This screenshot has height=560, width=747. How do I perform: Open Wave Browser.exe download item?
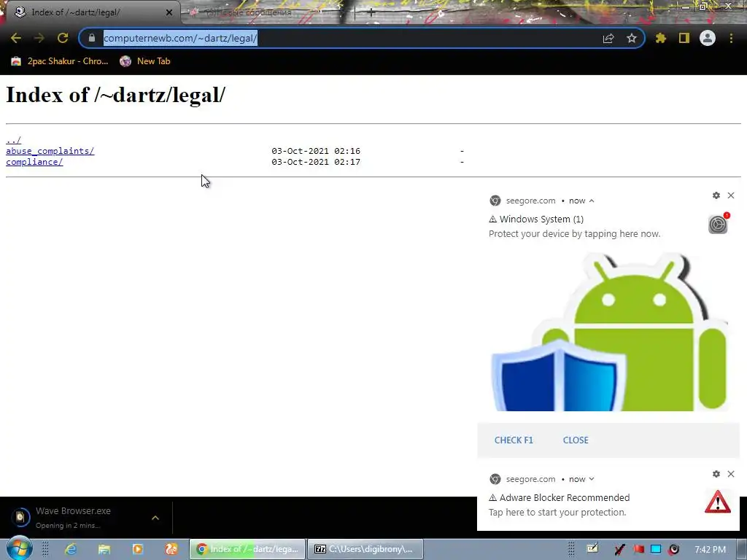click(73, 518)
